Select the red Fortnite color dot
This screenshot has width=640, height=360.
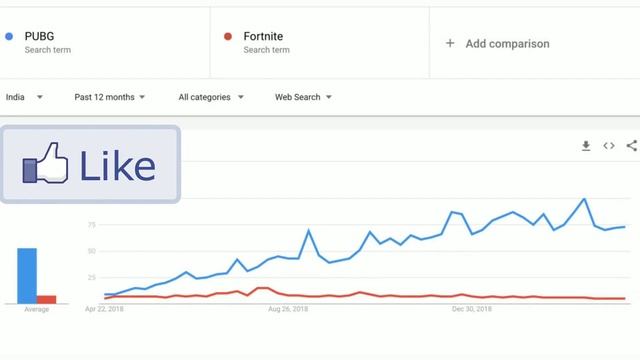click(228, 36)
